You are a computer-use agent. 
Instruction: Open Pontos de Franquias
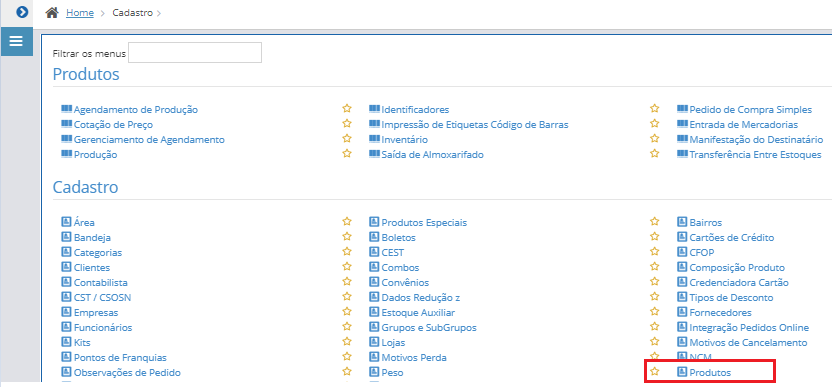click(x=120, y=357)
